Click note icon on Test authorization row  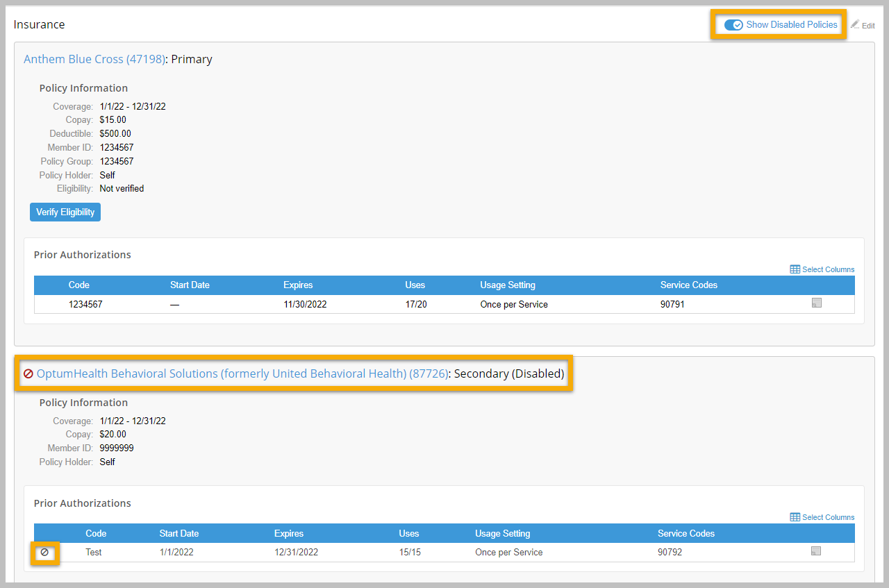point(817,551)
